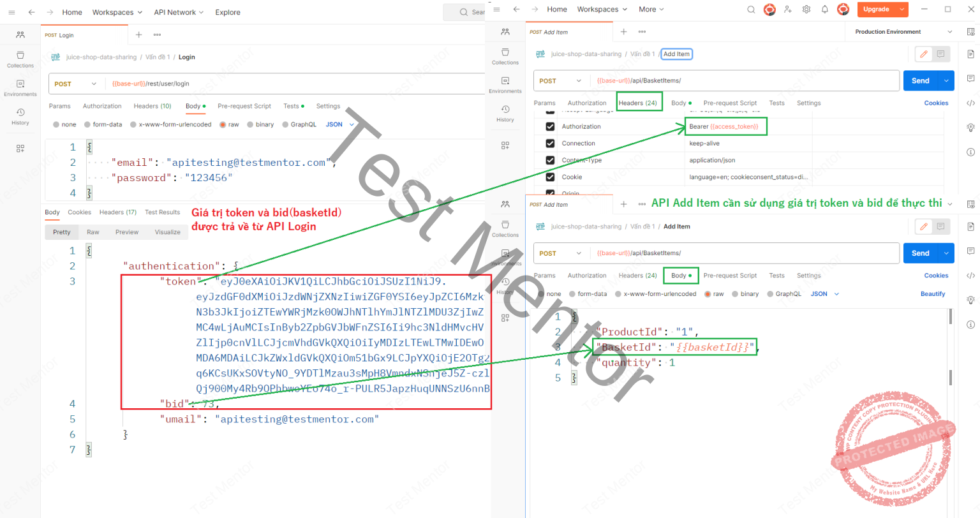Switch response view to Raw

coord(93,232)
